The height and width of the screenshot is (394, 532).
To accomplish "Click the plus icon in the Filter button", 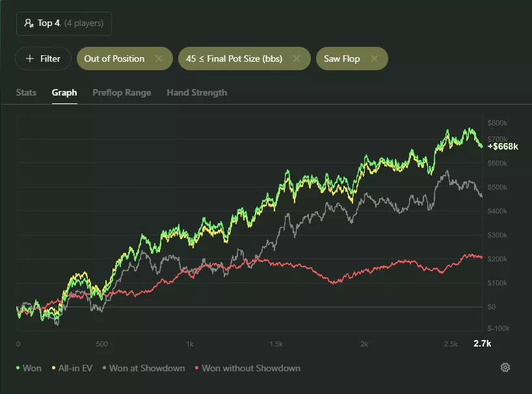I will click(x=30, y=59).
